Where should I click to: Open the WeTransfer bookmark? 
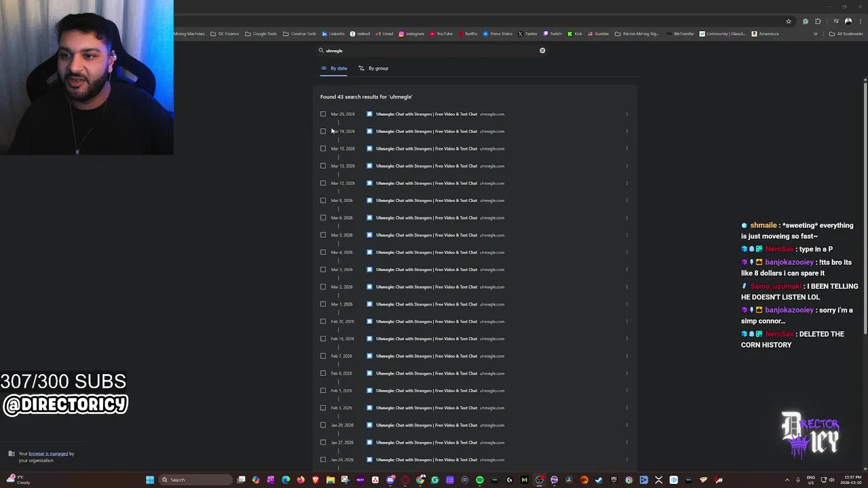tap(680, 34)
